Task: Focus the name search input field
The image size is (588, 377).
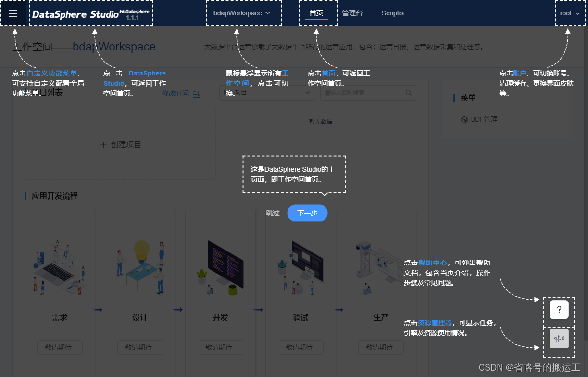Action: tap(363, 93)
